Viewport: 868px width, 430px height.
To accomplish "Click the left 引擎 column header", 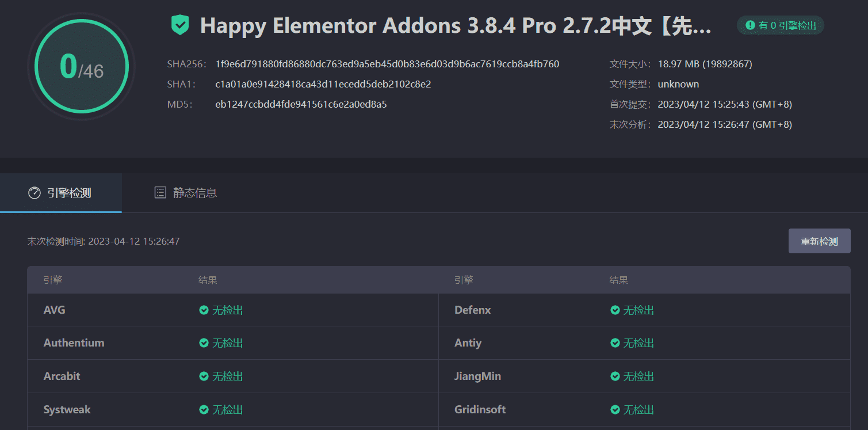I will click(53, 280).
